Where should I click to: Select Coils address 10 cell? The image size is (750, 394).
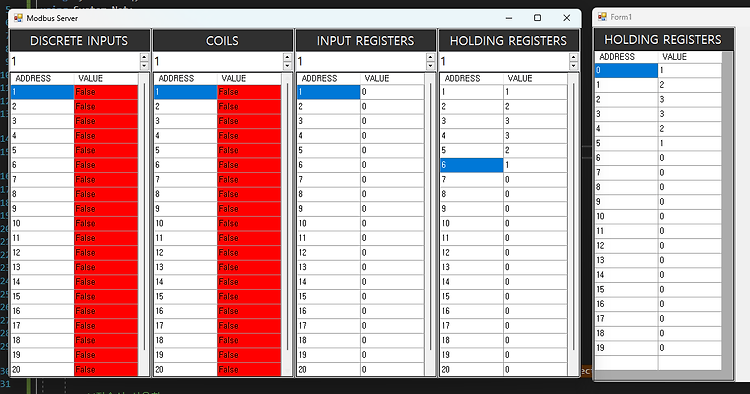pos(185,223)
